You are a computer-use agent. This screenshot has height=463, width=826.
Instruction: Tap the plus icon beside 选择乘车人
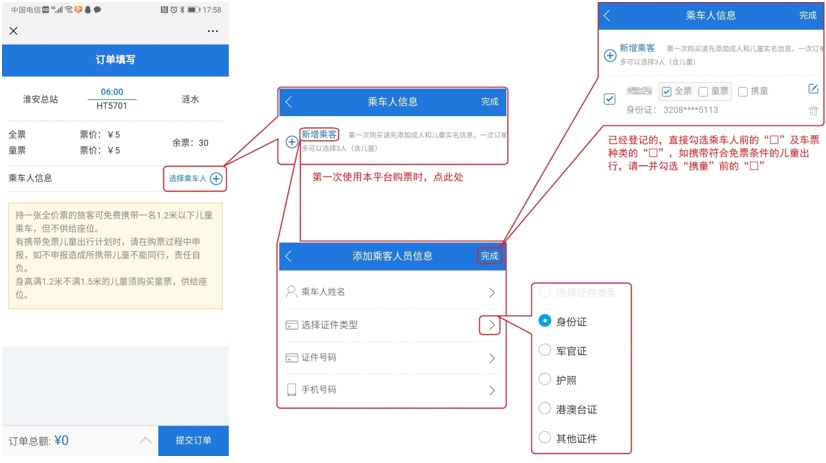point(216,179)
